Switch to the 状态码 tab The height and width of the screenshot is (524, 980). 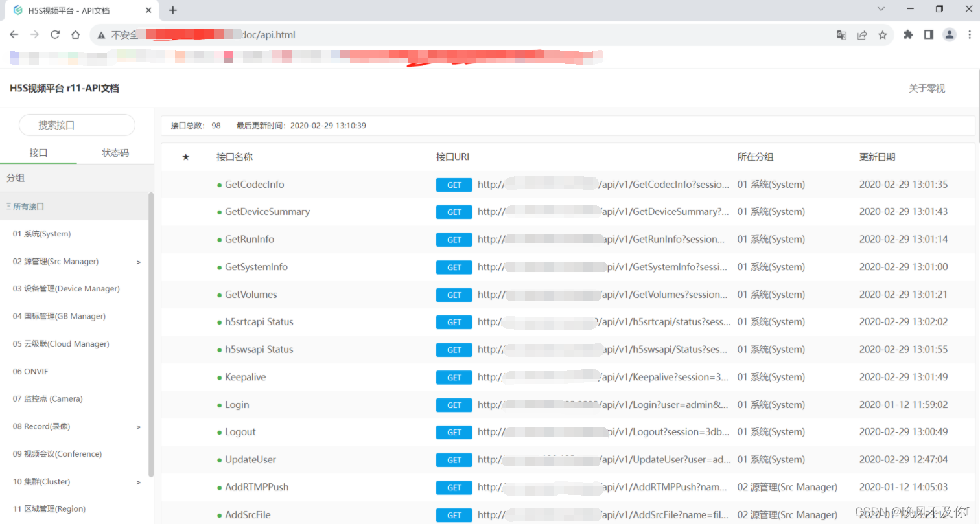click(x=115, y=153)
